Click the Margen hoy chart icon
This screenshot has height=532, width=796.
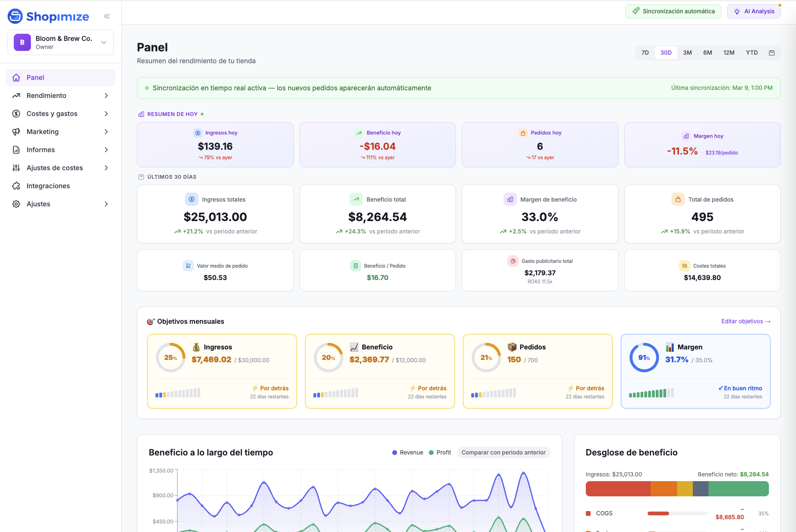pos(686,136)
